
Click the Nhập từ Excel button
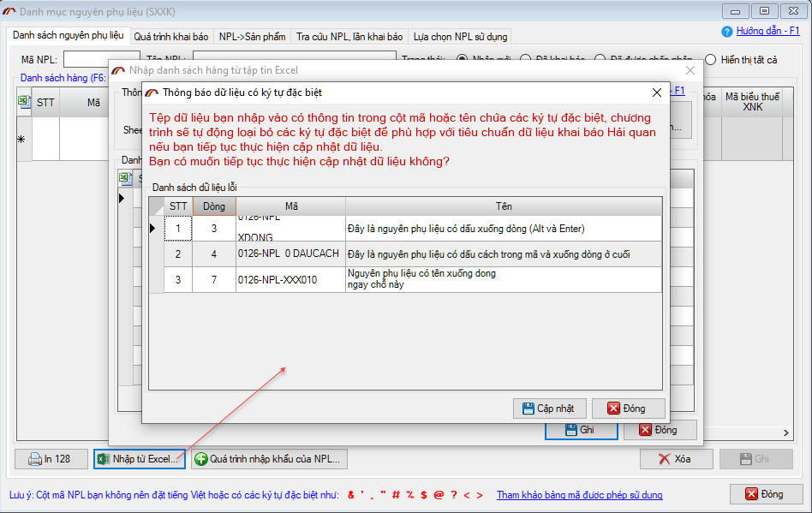tap(139, 459)
